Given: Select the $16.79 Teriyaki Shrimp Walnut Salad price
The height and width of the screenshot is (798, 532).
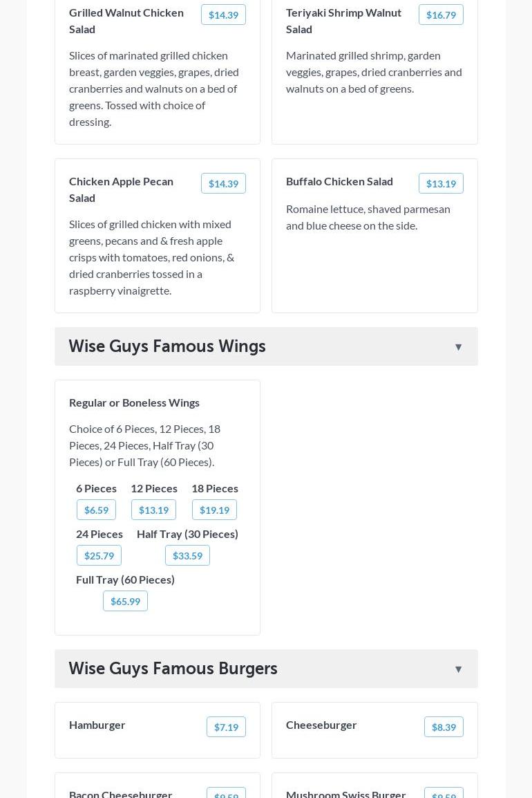Looking at the screenshot, I should point(441,15).
